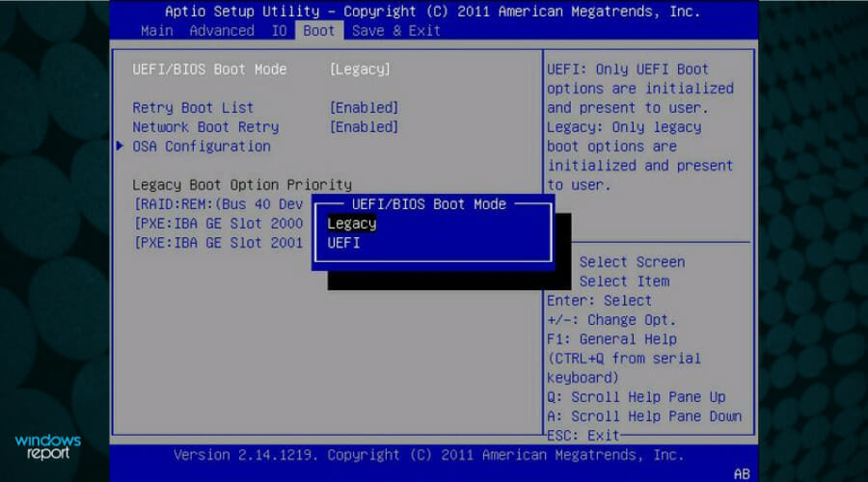Viewport: 868px width, 482px height.
Task: Select the PXE:IBA GE Slot 2000 entry
Action: click(x=219, y=224)
